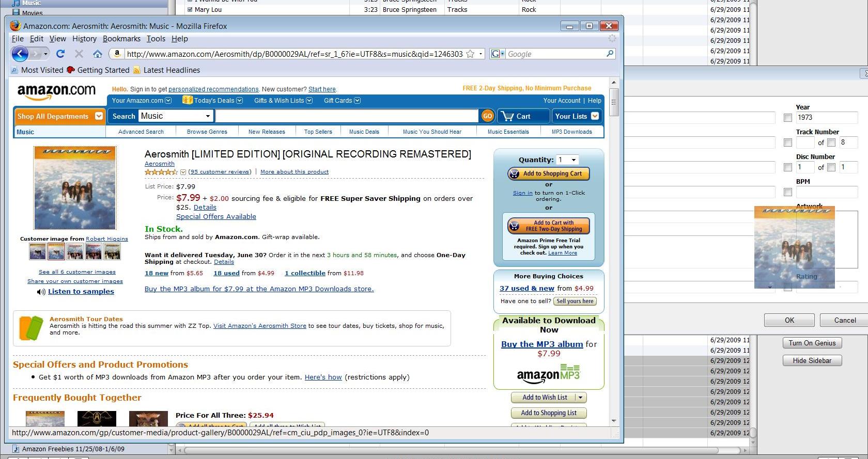Image resolution: width=868 pixels, height=459 pixels.
Task: Open the Firefox History menu
Action: [x=84, y=39]
